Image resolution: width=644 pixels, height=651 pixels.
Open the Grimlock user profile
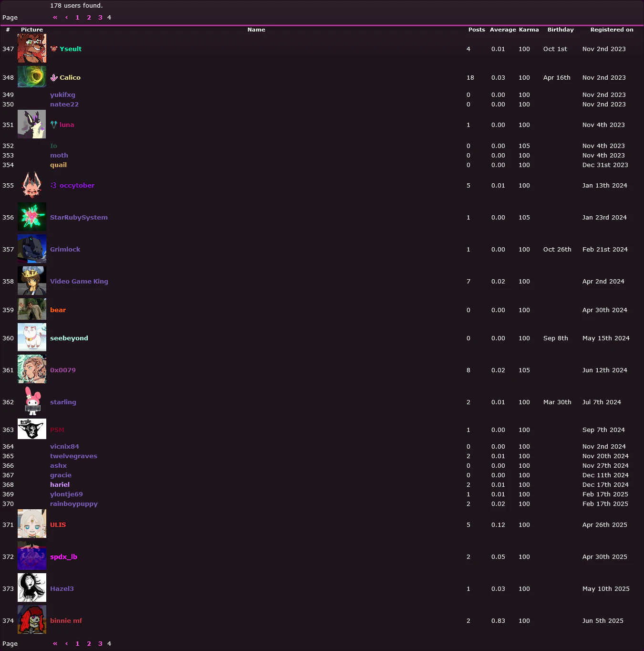coord(65,250)
